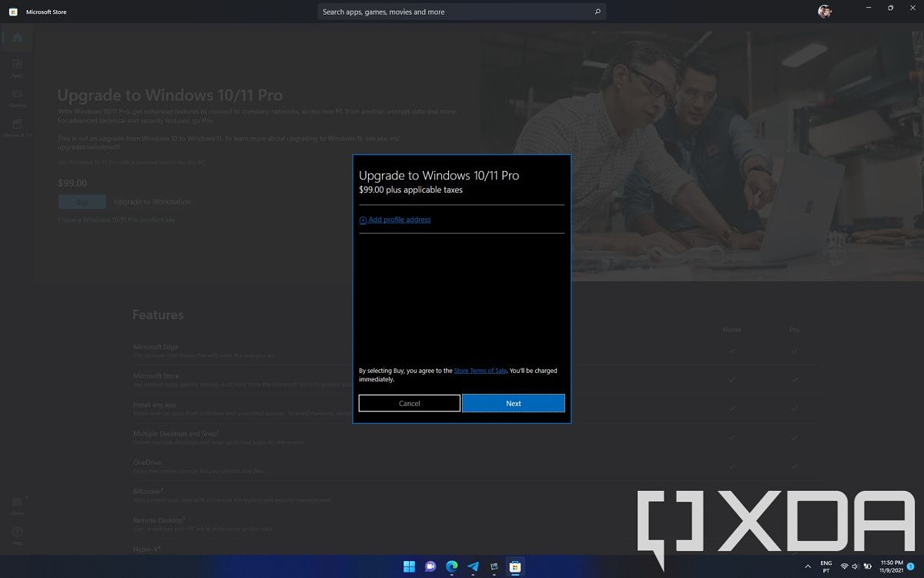Open the Apps section in the sidebar
This screenshot has height=578, width=924.
(17, 68)
